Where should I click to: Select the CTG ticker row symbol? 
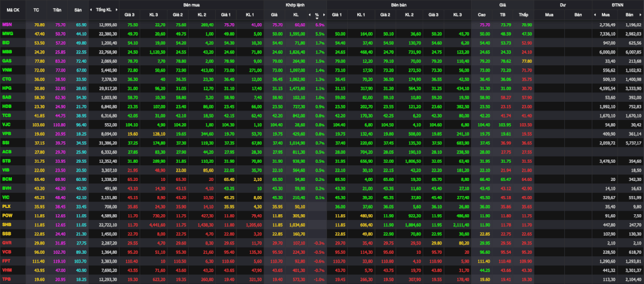coord(6,79)
